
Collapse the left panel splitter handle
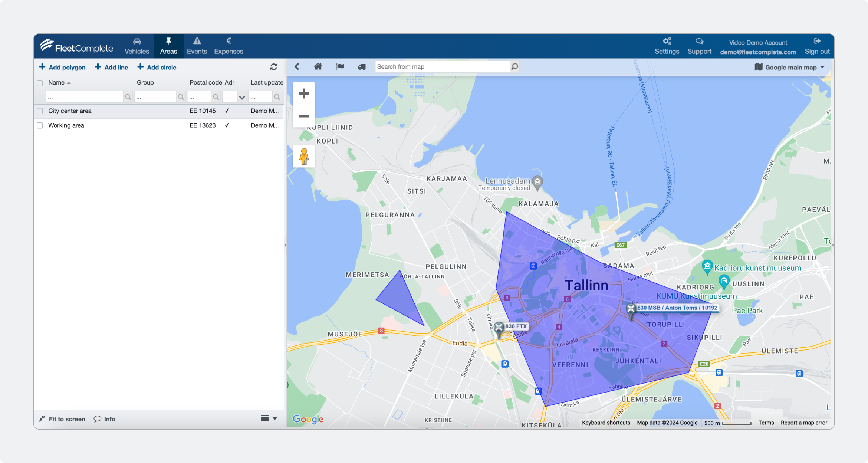[285, 245]
